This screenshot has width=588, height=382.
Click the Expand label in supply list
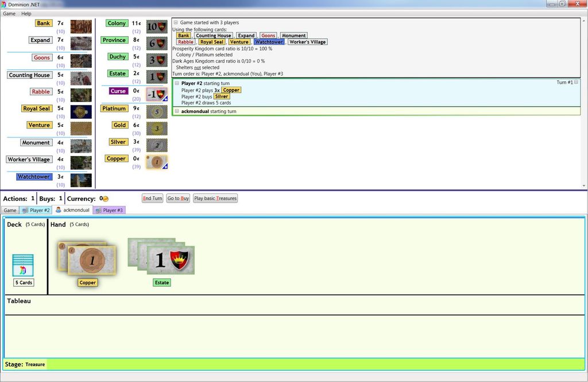click(40, 40)
